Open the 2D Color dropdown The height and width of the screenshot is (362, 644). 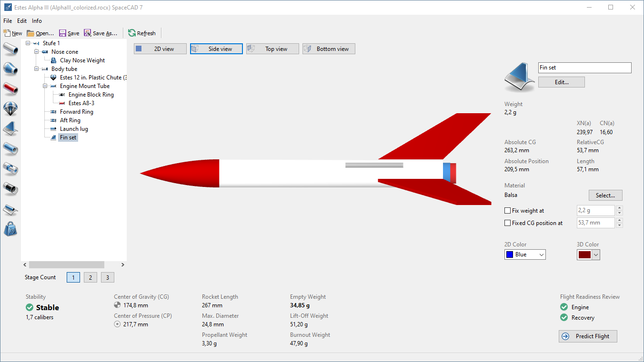[x=525, y=255]
